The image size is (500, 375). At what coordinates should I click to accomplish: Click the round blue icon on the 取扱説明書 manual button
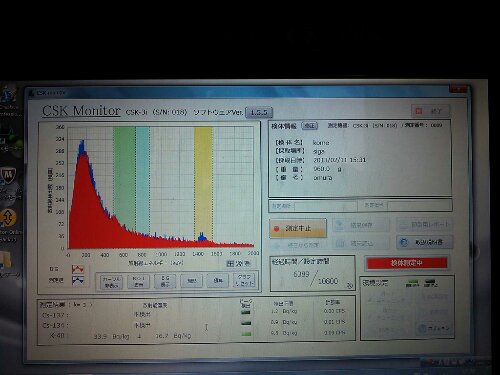coord(403,242)
